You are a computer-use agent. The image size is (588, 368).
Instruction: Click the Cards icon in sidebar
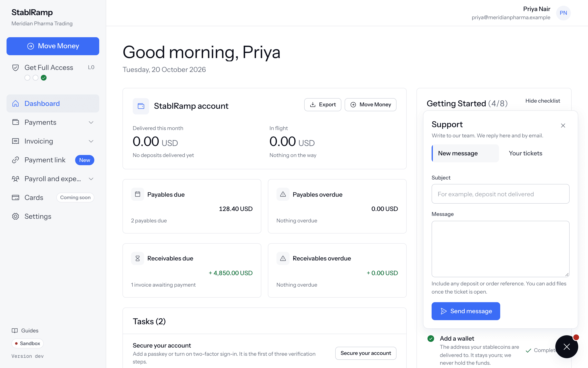(16, 197)
